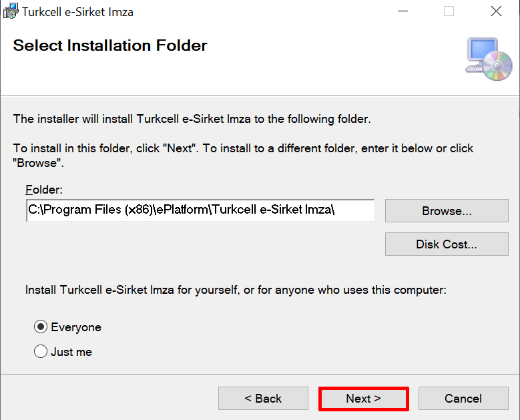Minimize the Turkcell e-Sirket Imza installer window
520x420 pixels.
pyautogui.click(x=403, y=11)
